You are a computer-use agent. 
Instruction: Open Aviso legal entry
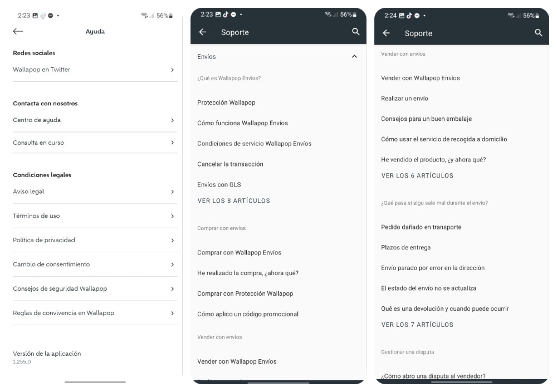click(95, 192)
